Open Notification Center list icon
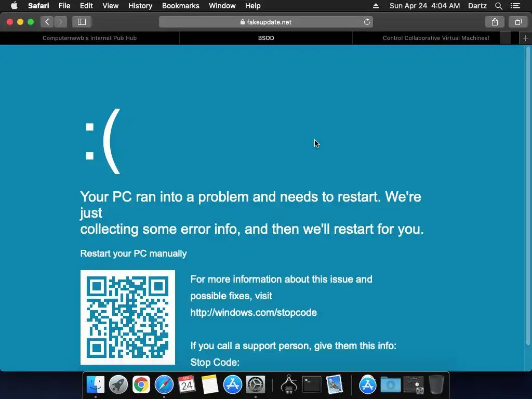This screenshot has width=532, height=399. (x=515, y=6)
